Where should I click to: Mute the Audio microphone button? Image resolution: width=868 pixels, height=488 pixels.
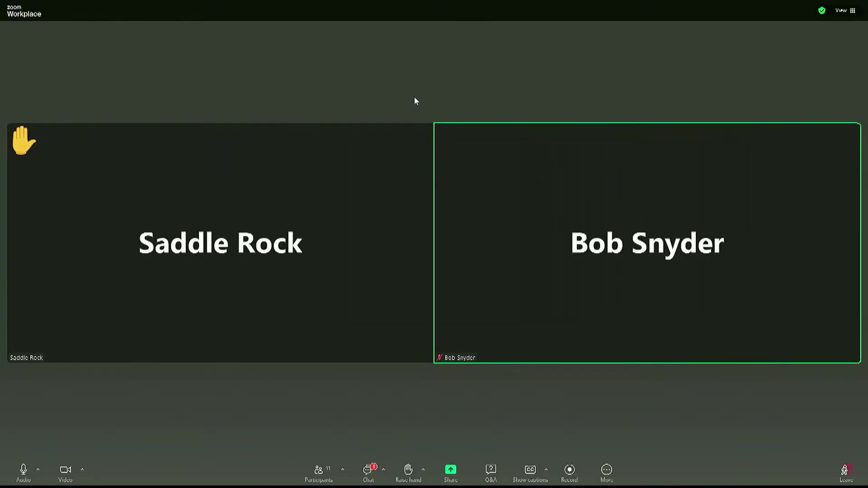(24, 473)
